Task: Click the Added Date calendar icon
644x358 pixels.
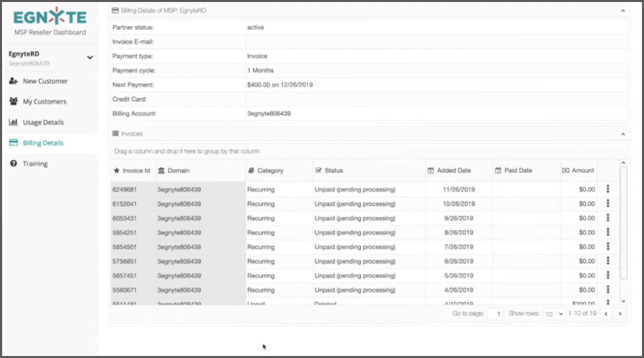Action: pos(431,170)
